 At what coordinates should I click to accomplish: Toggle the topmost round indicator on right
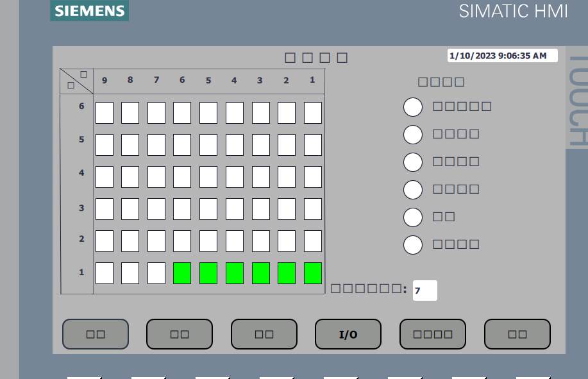point(413,107)
